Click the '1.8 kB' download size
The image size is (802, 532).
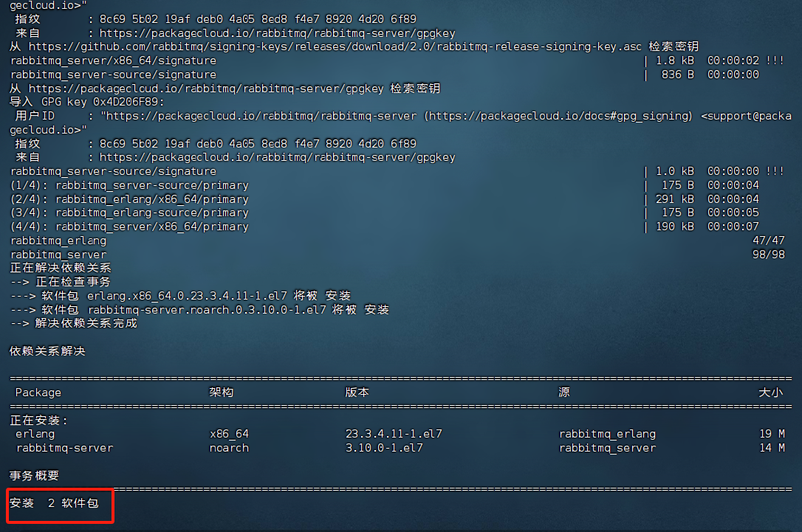click(675, 61)
